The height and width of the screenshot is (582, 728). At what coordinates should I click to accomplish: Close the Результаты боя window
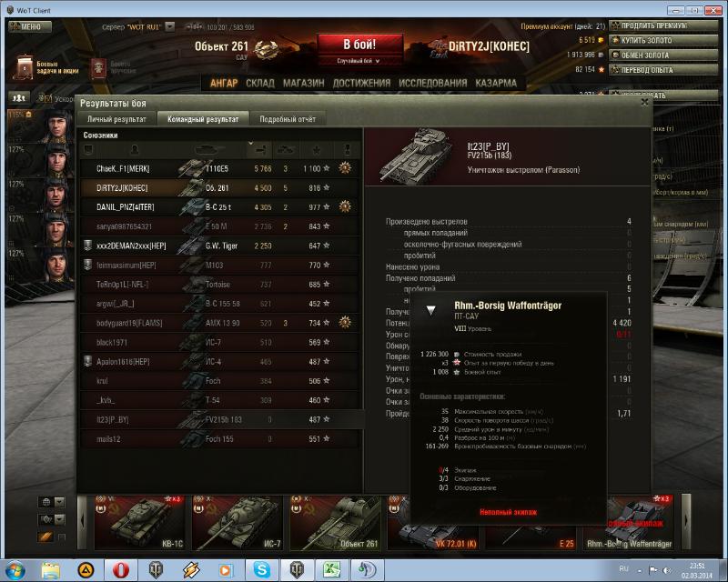click(644, 102)
